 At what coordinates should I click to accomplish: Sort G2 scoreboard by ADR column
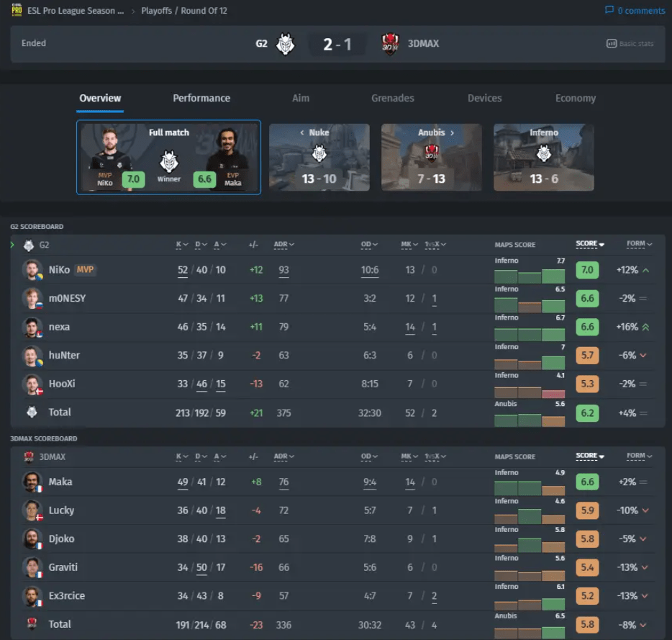(x=283, y=245)
